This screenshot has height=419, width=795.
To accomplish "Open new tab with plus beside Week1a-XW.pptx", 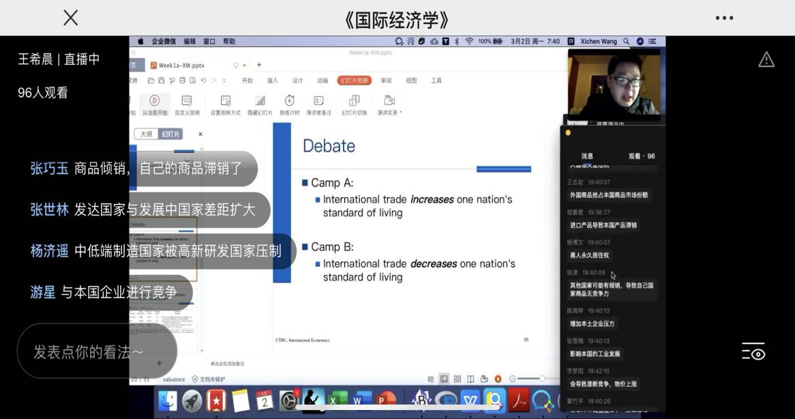I will (259, 65).
